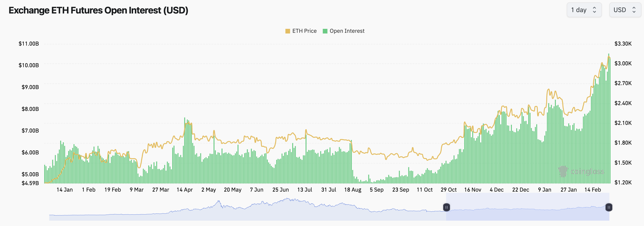This screenshot has width=644, height=226.
Task: Click the "14 Feb" date label on the x-axis
Action: [x=593, y=190]
